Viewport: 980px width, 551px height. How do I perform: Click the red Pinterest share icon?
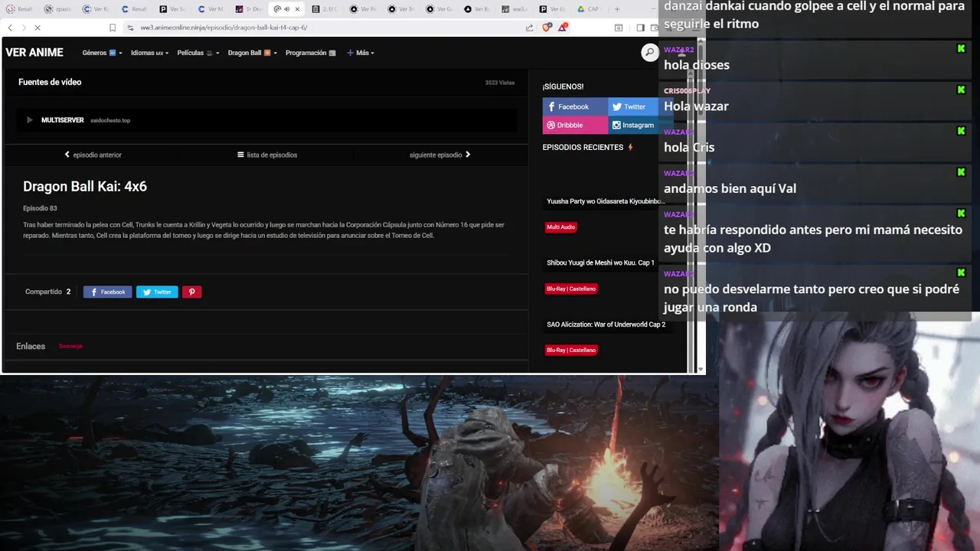(191, 292)
